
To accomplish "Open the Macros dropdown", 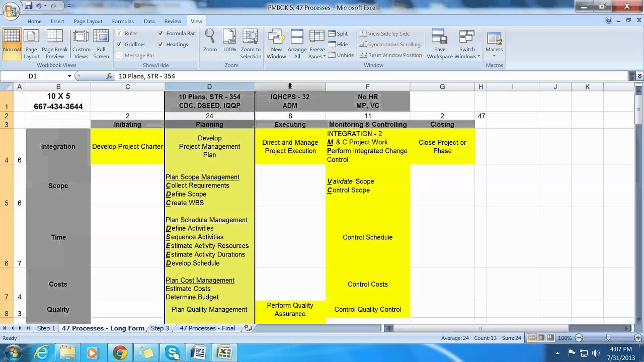I will pyautogui.click(x=494, y=44).
